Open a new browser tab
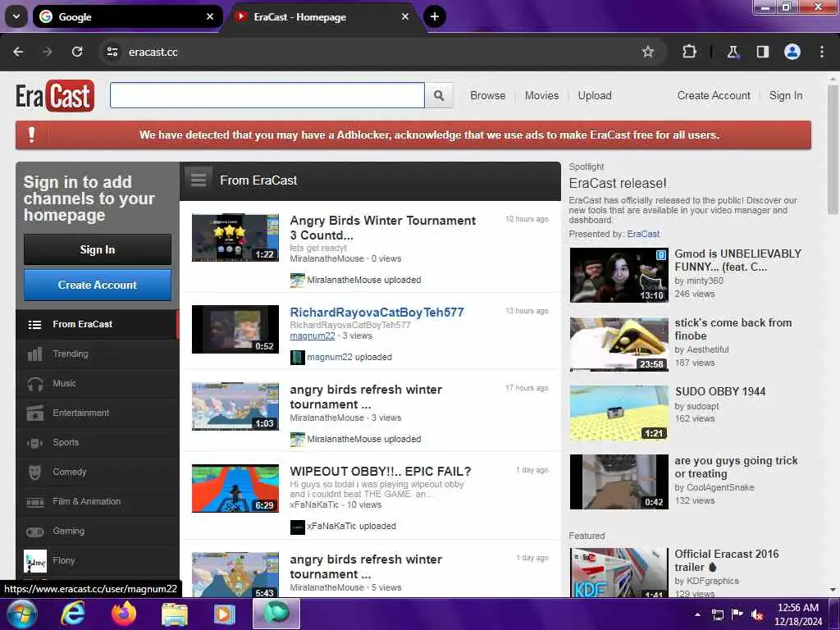Image resolution: width=840 pixels, height=630 pixels. (435, 16)
